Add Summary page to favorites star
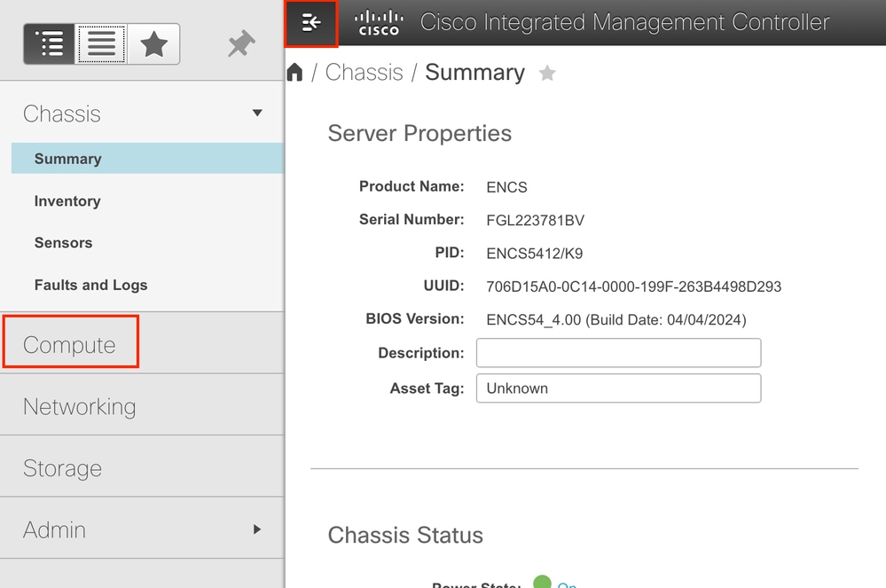 (x=547, y=73)
